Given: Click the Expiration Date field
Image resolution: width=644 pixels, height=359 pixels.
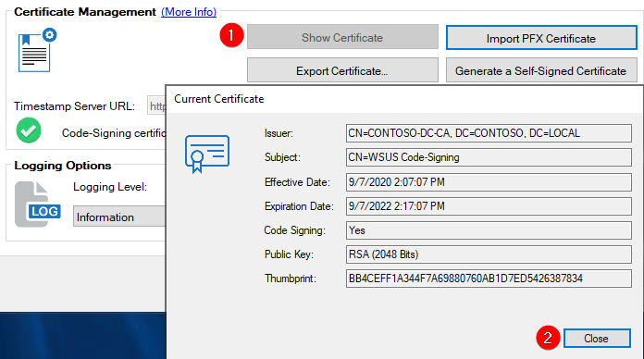Looking at the screenshot, I should click(x=489, y=206).
